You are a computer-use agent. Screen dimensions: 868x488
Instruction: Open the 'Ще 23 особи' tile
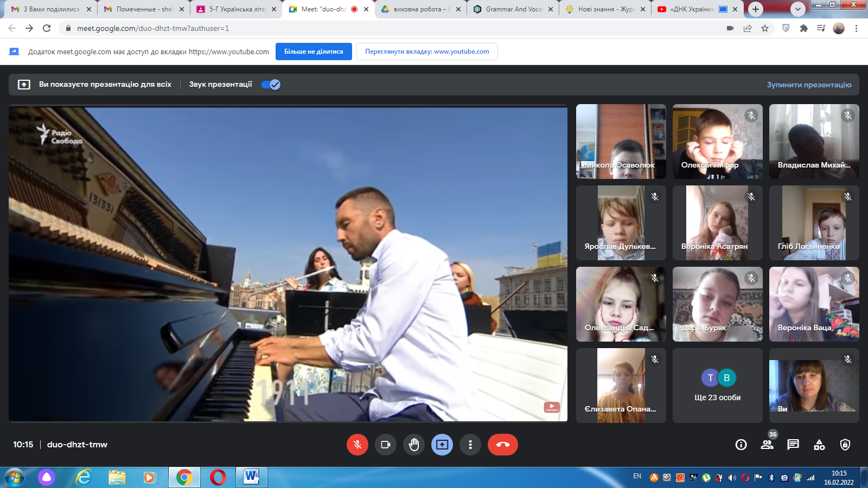tap(717, 386)
